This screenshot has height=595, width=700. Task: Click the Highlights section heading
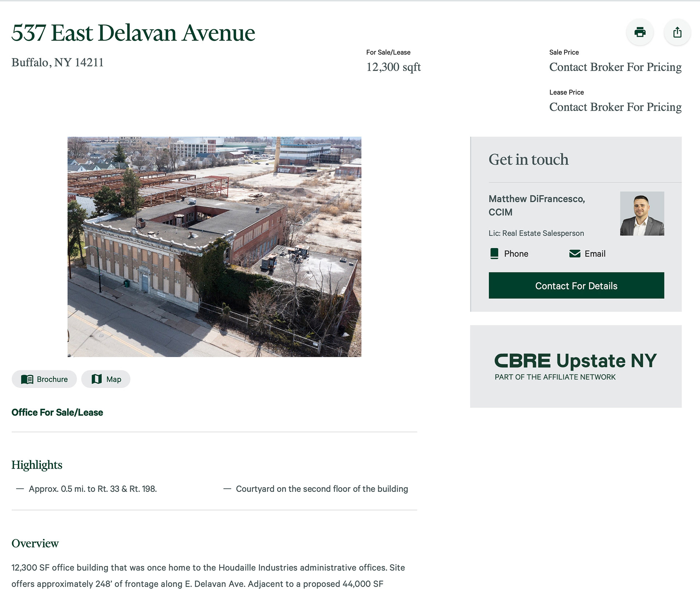tap(37, 465)
